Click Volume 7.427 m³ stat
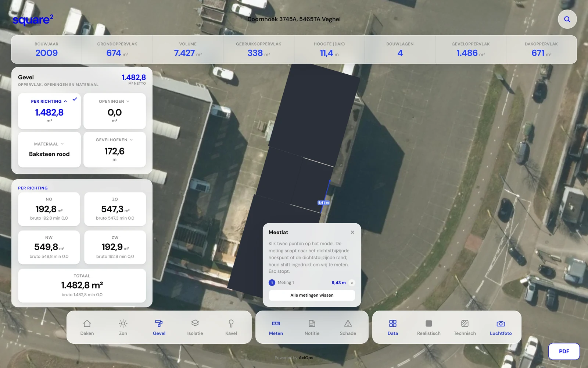The height and width of the screenshot is (368, 588). click(x=188, y=50)
